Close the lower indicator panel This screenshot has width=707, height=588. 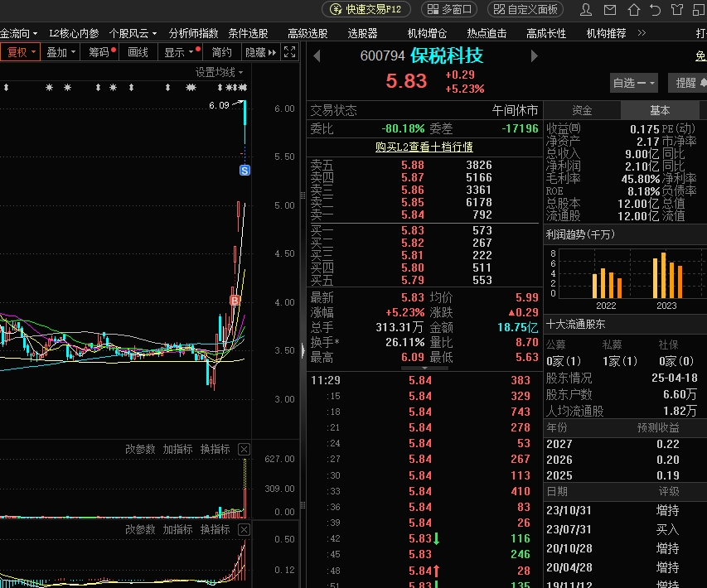pos(244,529)
